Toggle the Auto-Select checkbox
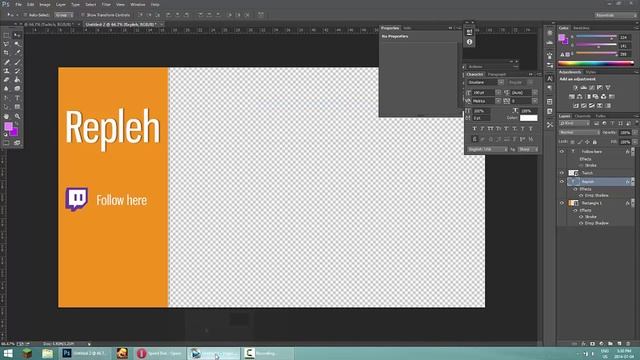 [25, 15]
